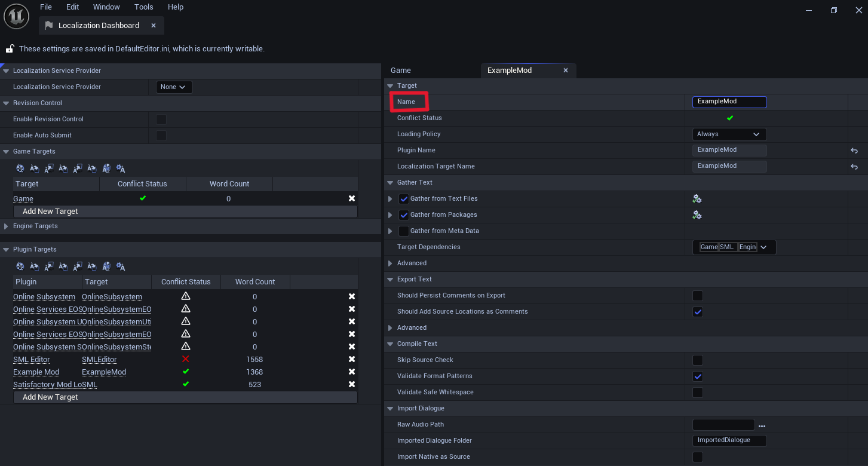This screenshot has height=466, width=868.
Task: Open the Window menu
Action: click(x=106, y=7)
